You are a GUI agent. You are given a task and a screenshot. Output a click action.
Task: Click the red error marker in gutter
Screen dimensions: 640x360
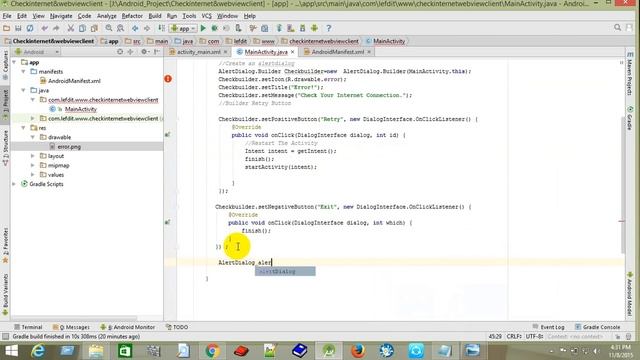[x=168, y=79]
